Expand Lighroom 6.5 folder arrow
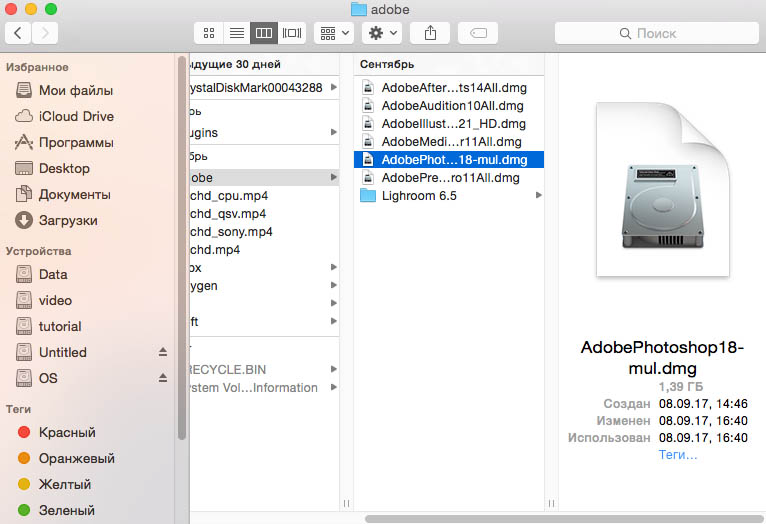Viewport: 766px width, 524px height. click(538, 195)
